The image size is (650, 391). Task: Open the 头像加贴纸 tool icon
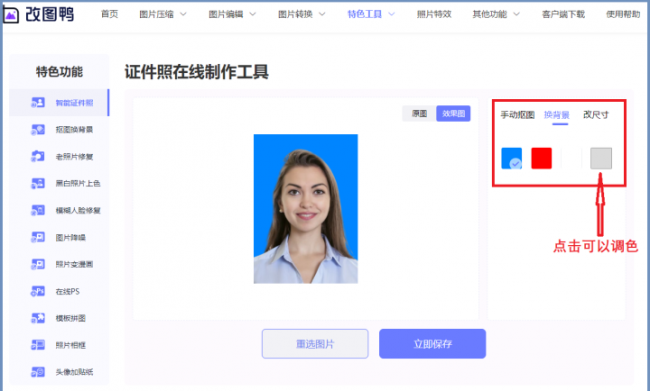click(38, 372)
